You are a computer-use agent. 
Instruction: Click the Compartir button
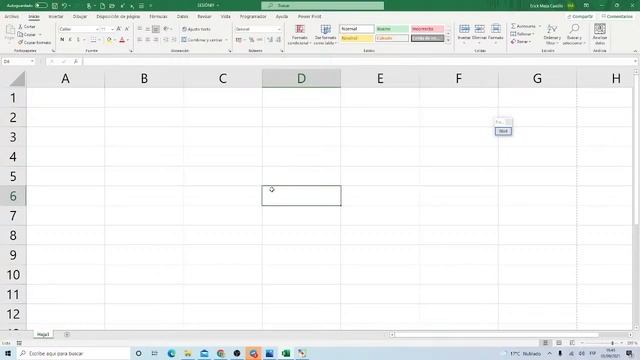[580, 17]
